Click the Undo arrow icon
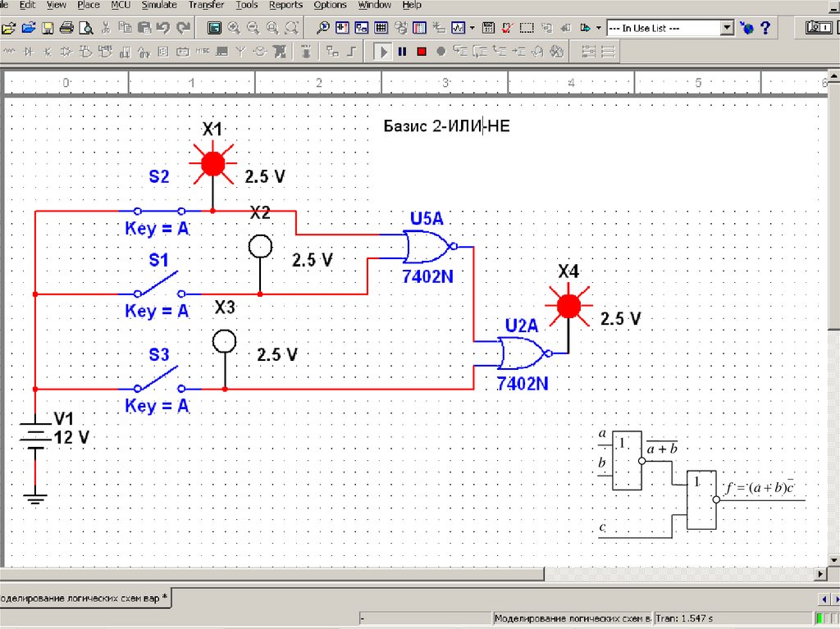The height and width of the screenshot is (629, 840). [164, 28]
